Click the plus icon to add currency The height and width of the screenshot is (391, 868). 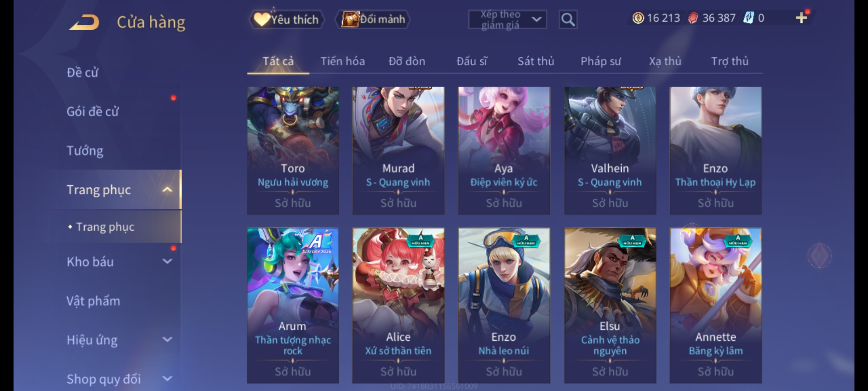(801, 18)
